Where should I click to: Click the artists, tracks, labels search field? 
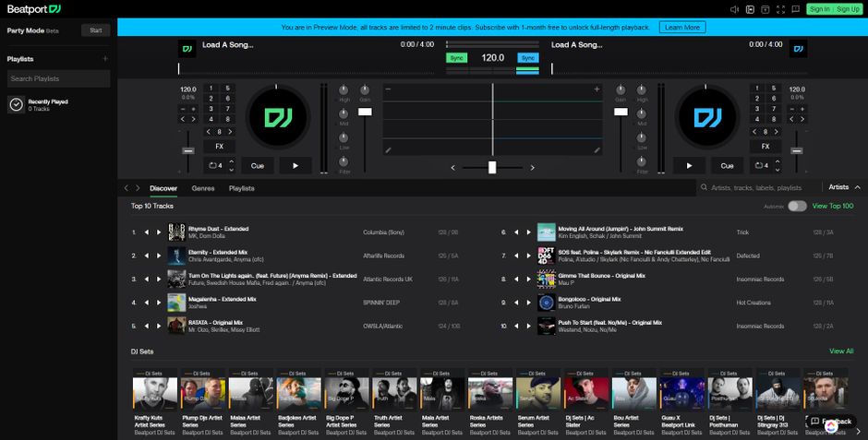click(x=759, y=187)
